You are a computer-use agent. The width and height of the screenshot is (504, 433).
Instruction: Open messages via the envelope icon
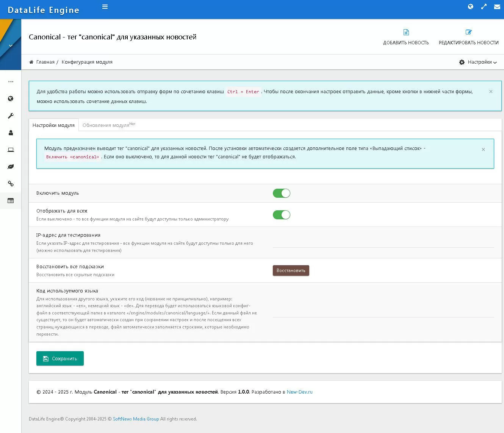pyautogui.click(x=497, y=6)
